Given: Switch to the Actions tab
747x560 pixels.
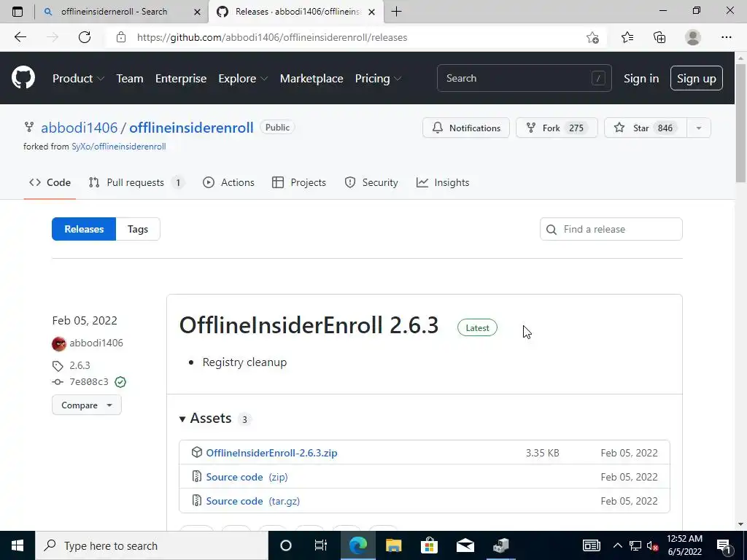Looking at the screenshot, I should point(228,182).
